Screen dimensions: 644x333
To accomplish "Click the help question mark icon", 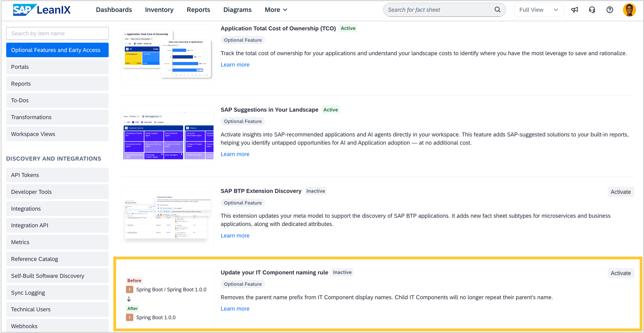I will point(609,10).
